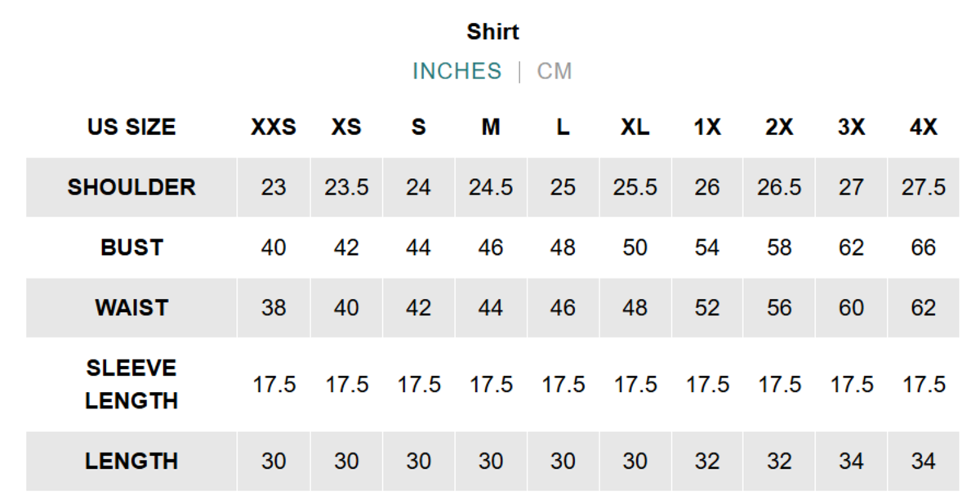Screen dimensions: 980x504
Task: Select the XXS size column header
Action: (274, 127)
